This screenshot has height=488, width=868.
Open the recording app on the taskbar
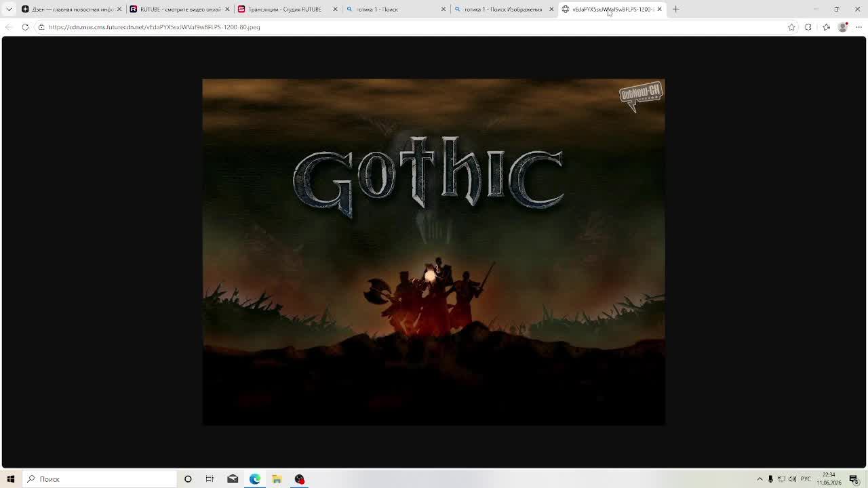299,479
